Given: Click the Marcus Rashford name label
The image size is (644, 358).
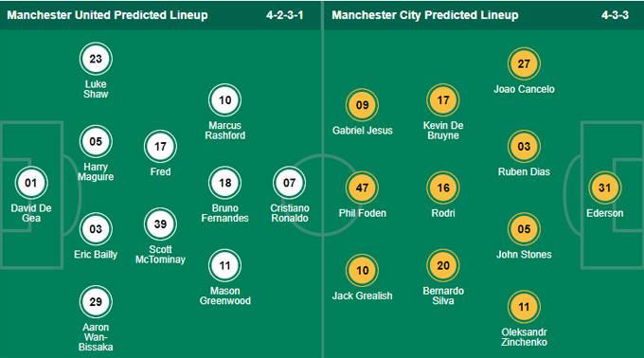Looking at the screenshot, I should tap(225, 131).
